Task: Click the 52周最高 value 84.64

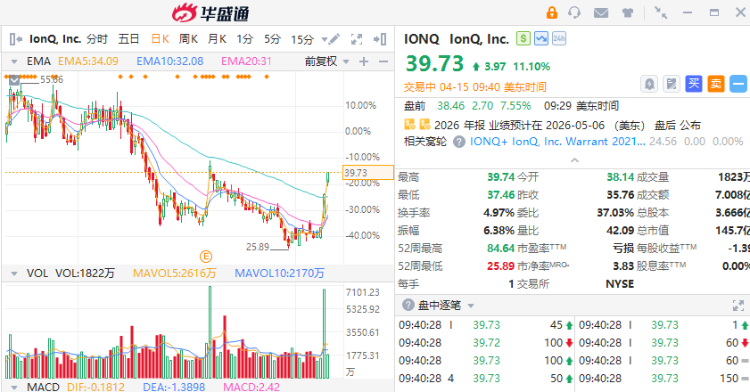Action: tap(501, 248)
